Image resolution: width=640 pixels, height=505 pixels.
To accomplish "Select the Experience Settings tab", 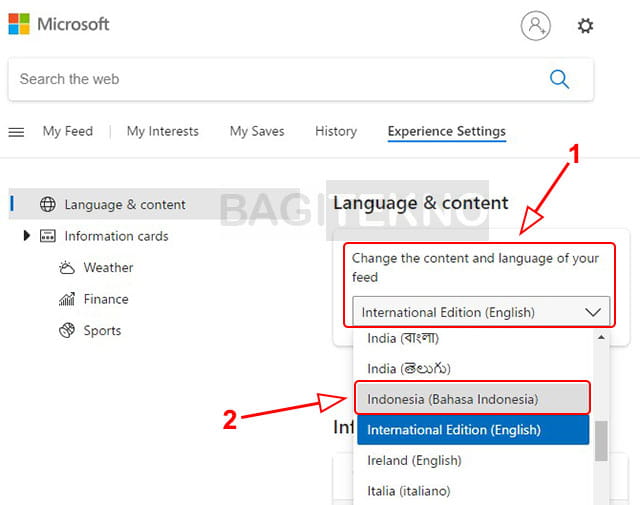I will pos(447,131).
